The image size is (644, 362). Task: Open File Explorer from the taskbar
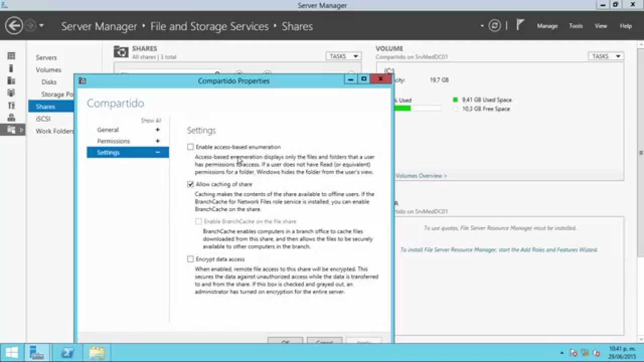[97, 353]
